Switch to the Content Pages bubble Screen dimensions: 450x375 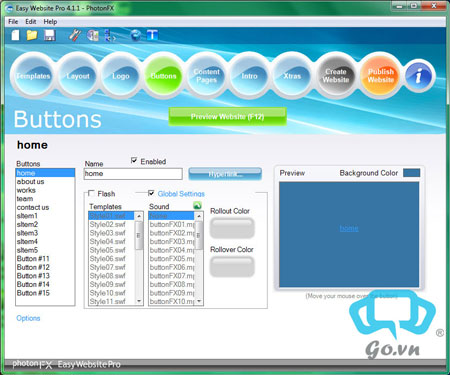207,76
